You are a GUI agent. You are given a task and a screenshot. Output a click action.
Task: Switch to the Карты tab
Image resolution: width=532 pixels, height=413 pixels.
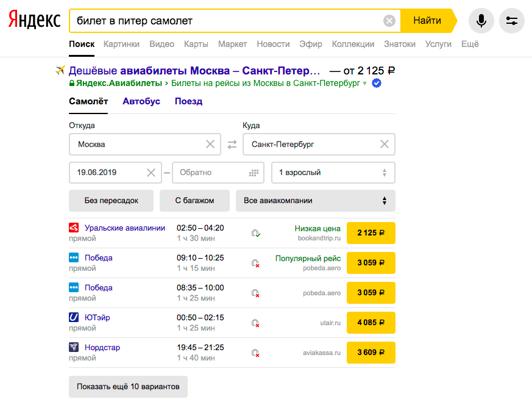[196, 44]
